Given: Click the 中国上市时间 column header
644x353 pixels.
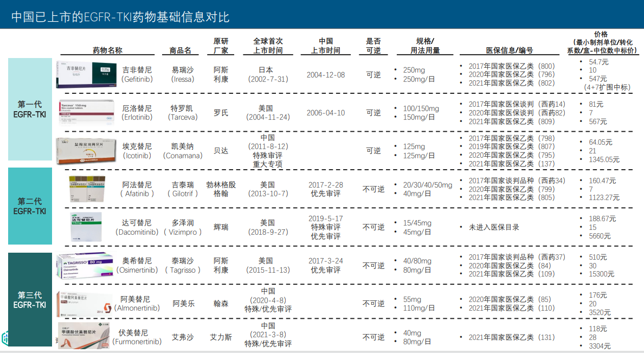Looking at the screenshot, I should [x=325, y=44].
